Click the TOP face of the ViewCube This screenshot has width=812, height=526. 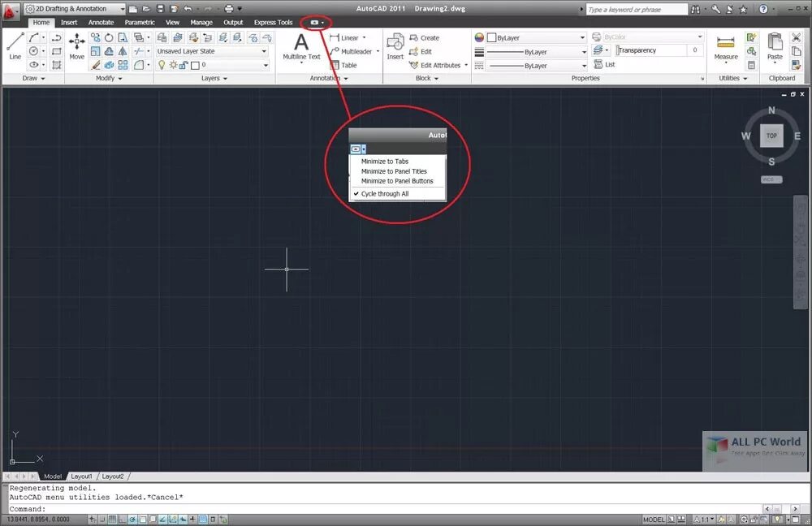(x=771, y=136)
